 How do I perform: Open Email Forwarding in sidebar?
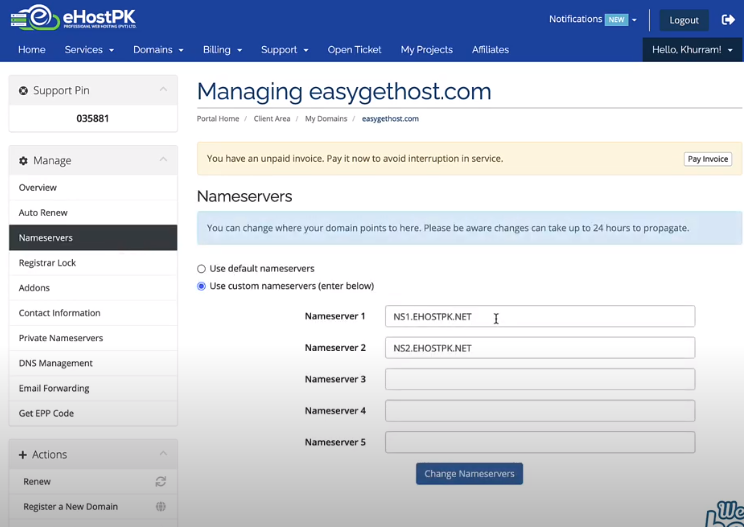[x=93, y=388]
